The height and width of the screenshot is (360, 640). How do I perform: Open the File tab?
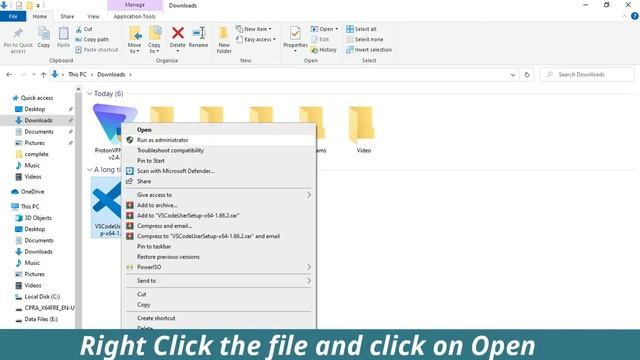click(x=13, y=16)
